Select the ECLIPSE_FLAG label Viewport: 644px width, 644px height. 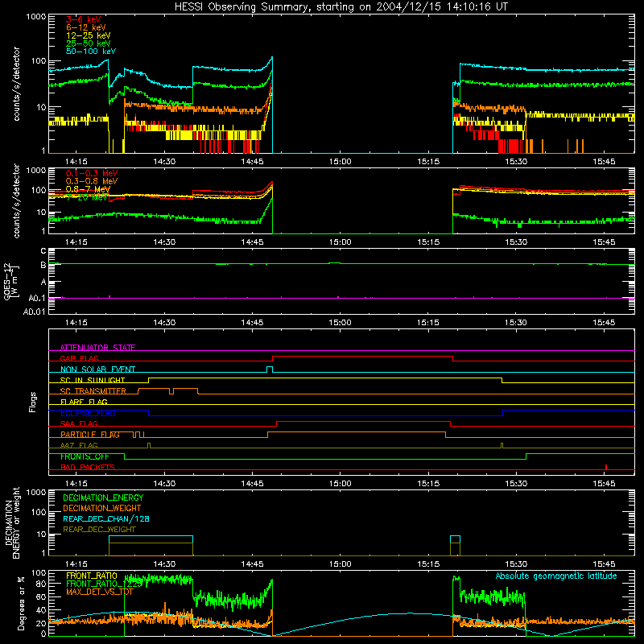click(88, 413)
